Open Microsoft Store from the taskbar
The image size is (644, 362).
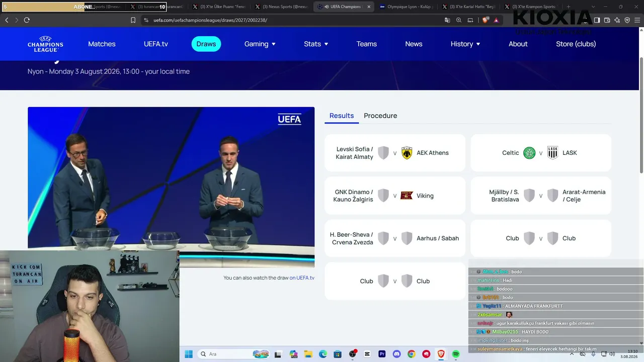[x=338, y=354]
